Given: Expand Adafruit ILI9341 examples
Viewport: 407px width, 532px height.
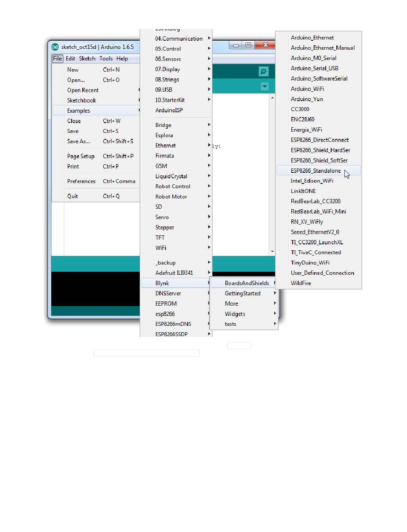Looking at the screenshot, I should 177,273.
